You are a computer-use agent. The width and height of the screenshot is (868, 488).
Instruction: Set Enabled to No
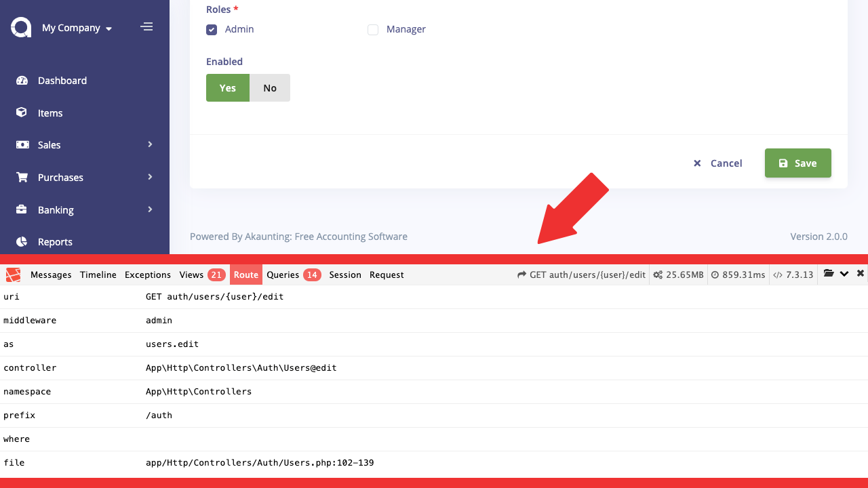270,88
